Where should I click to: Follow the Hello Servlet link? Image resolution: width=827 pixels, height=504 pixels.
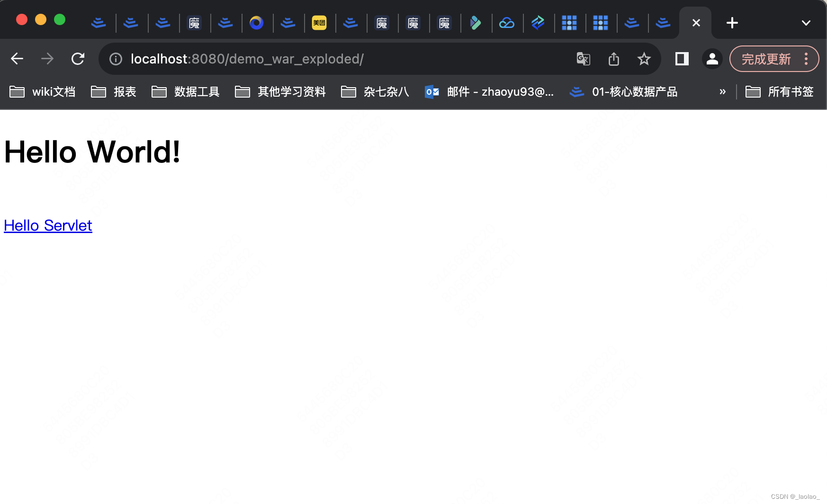click(48, 225)
